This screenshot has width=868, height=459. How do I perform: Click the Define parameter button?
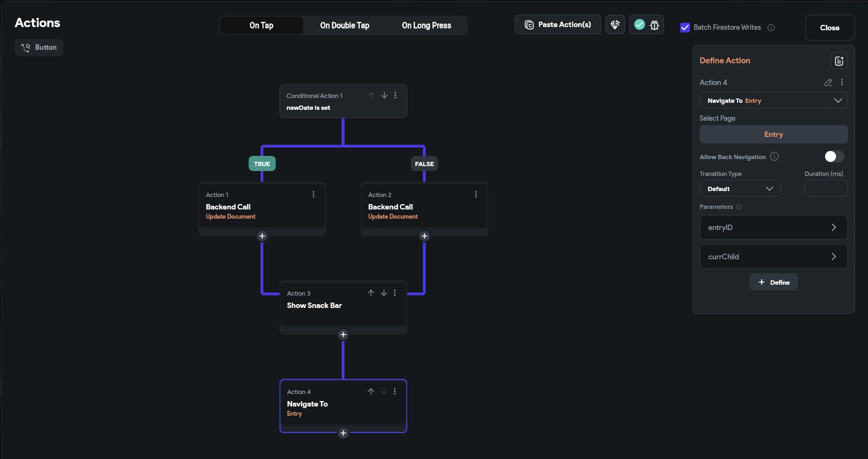pyautogui.click(x=773, y=283)
